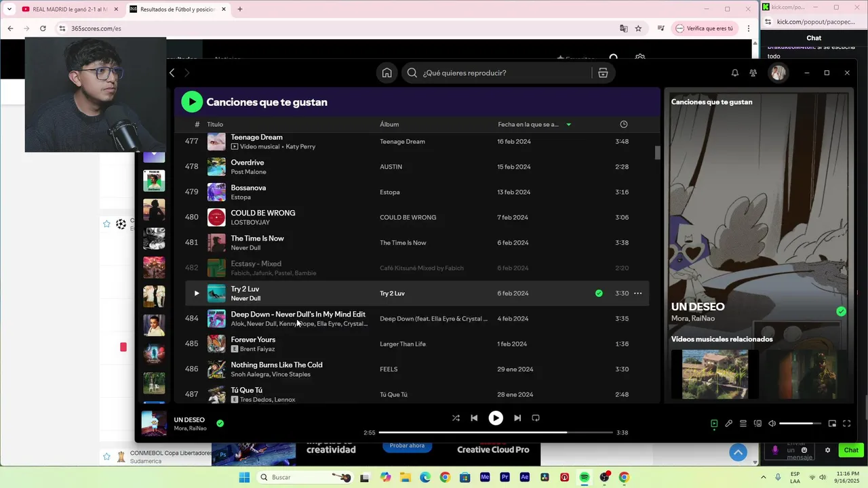Adjust the Spotify volume slider
Image resolution: width=868 pixels, height=488 pixels.
[800, 424]
